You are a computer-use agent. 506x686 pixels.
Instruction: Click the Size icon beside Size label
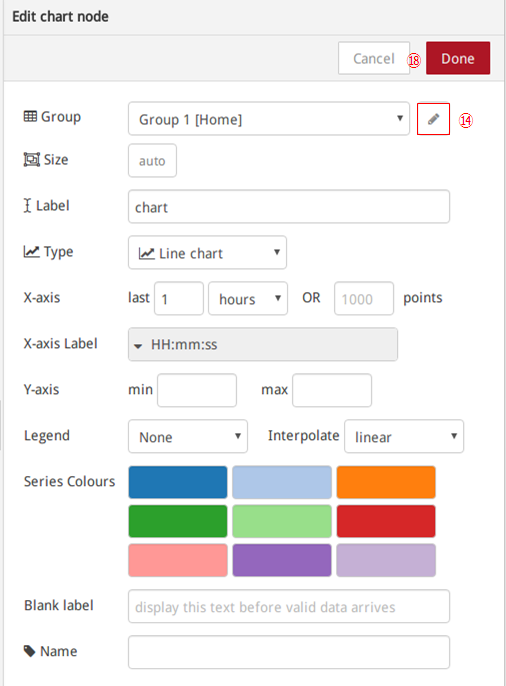coord(31,160)
